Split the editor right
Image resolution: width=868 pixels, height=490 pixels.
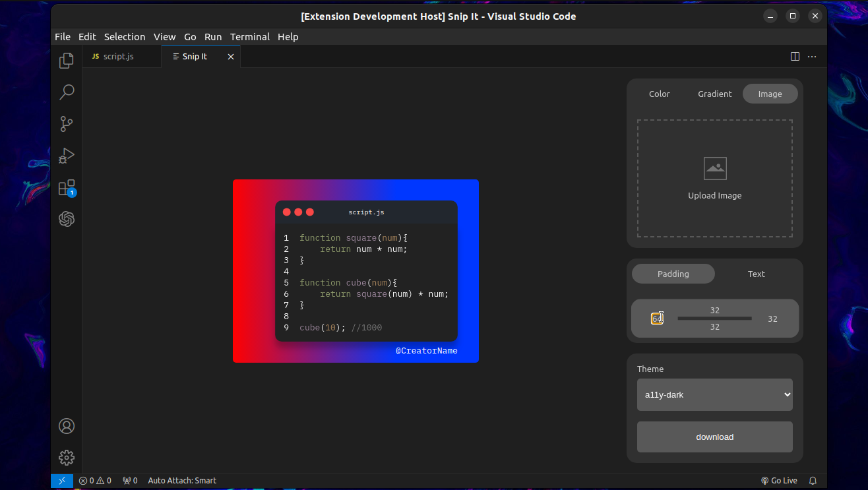[x=795, y=57]
